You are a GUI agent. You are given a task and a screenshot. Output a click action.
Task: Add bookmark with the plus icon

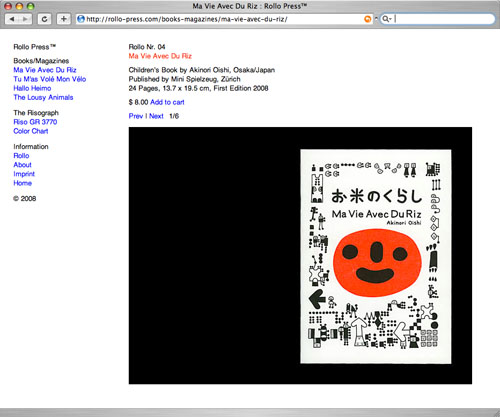63,19
